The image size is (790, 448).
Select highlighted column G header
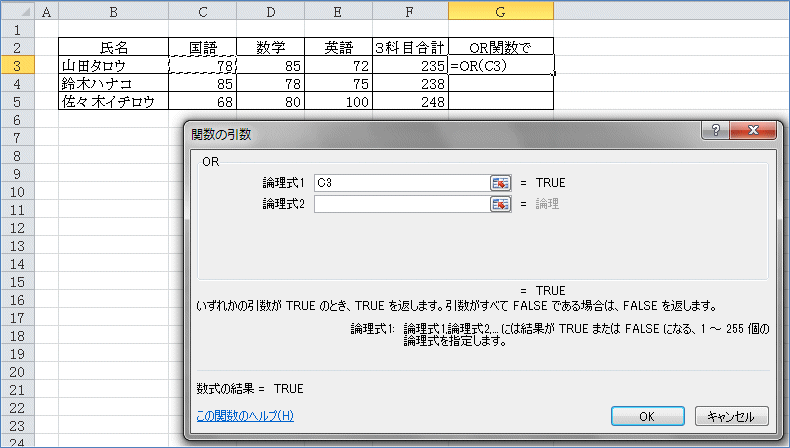[501, 11]
